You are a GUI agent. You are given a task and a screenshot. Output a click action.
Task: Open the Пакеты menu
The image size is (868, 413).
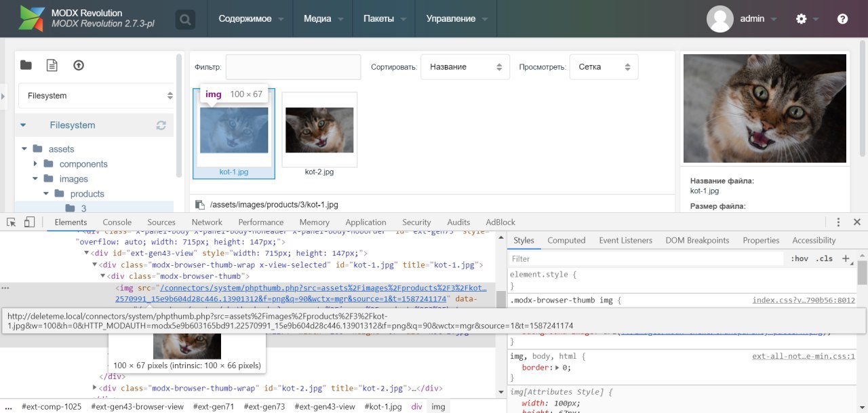384,19
